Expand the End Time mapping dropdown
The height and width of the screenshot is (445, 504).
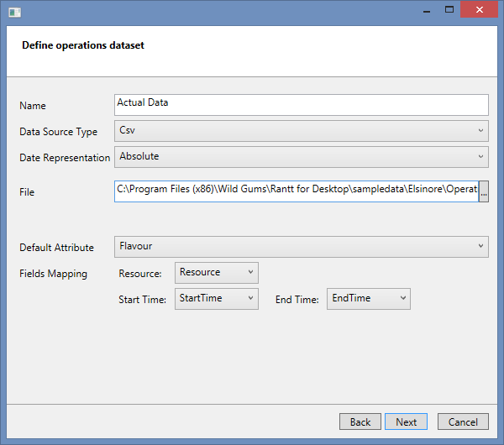(x=369, y=299)
